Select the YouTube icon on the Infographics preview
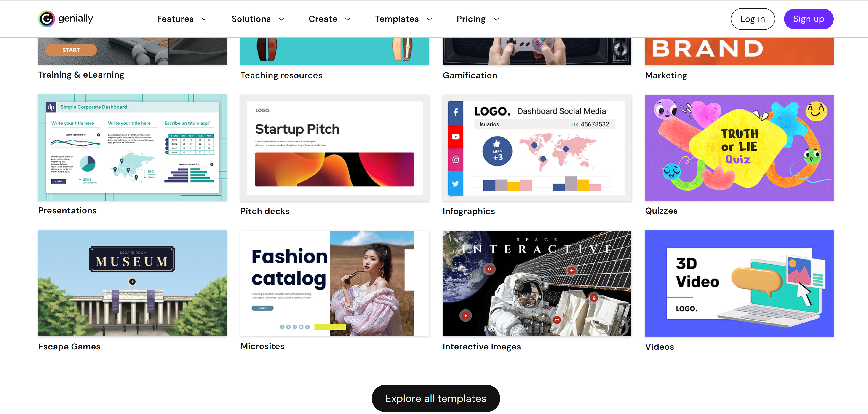 click(x=456, y=136)
